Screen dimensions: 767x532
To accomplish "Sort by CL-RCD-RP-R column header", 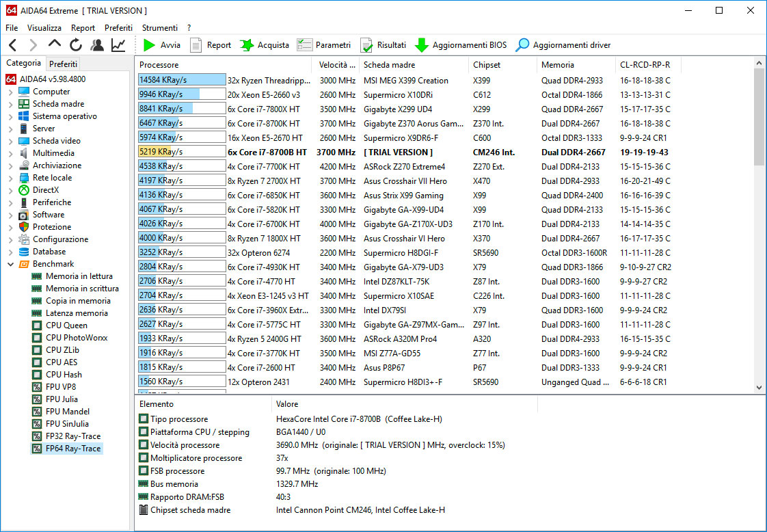I will (648, 64).
